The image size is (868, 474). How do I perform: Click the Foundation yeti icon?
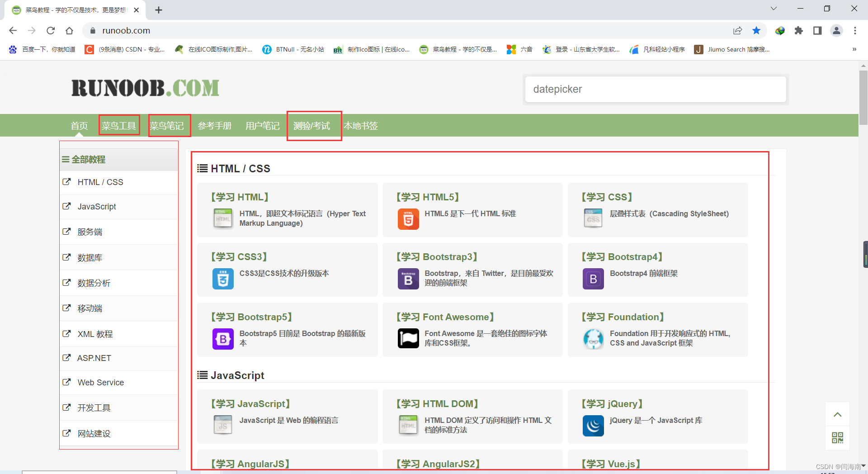point(593,339)
